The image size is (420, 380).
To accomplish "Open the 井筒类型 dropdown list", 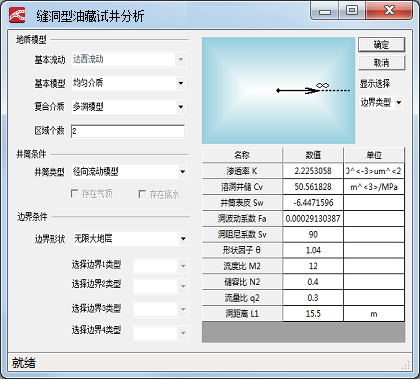I will [x=130, y=172].
